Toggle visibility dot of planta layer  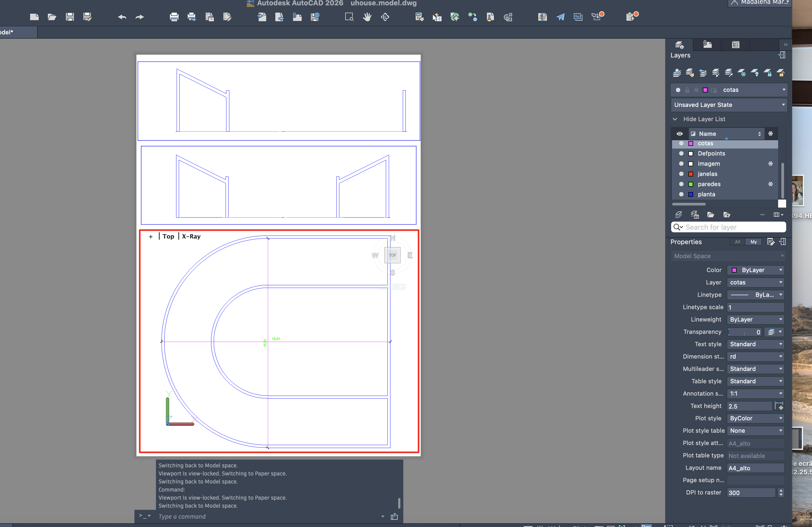(x=681, y=194)
